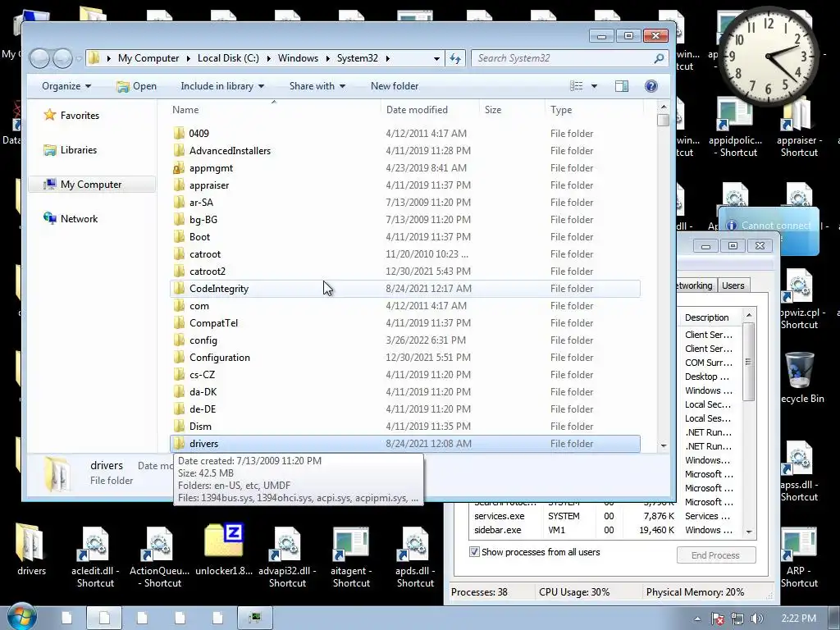840x630 pixels.
Task: Sort by the Size column header
Action: [512, 110]
